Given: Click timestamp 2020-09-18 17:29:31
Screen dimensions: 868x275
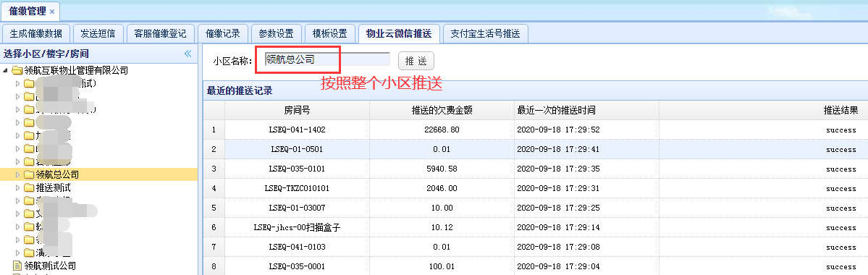Looking at the screenshot, I should (x=559, y=188).
